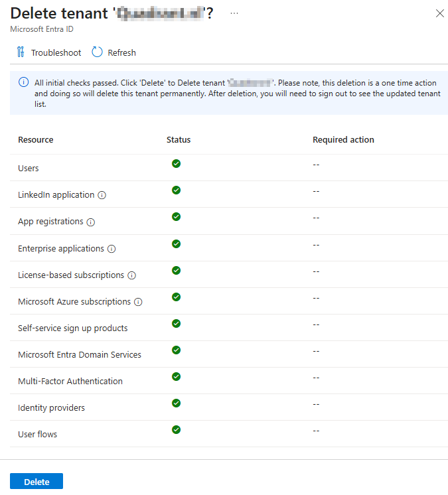Viewport: 448px width, 495px height.
Task: Select the User flows row
Action: [229, 434]
